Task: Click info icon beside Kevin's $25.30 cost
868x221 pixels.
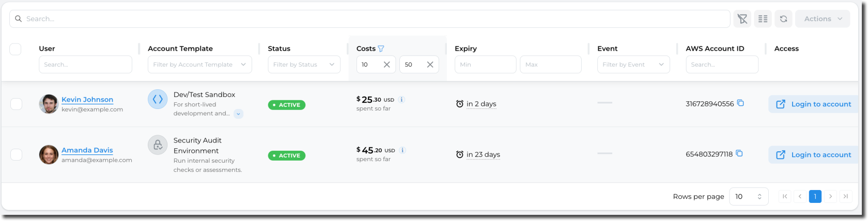Action: tap(402, 100)
